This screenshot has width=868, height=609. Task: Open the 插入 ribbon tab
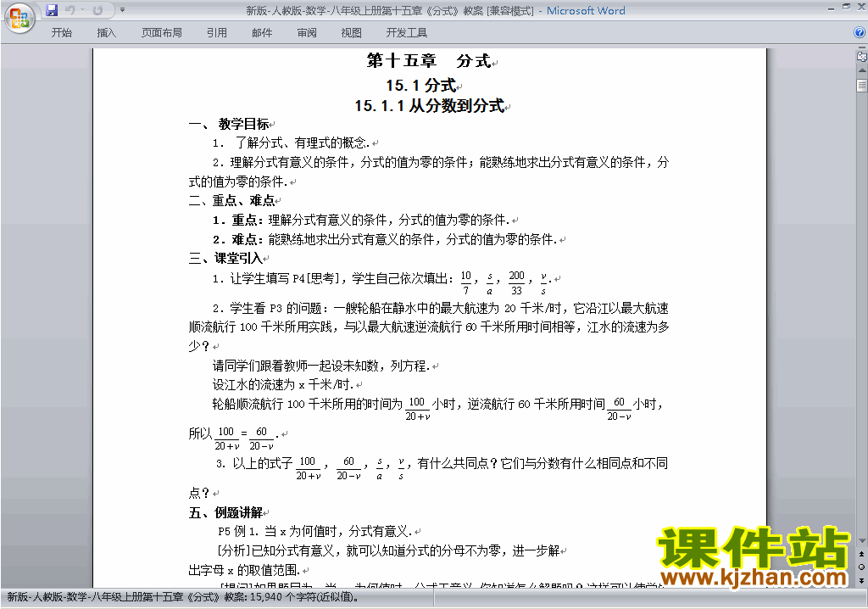[x=106, y=33]
